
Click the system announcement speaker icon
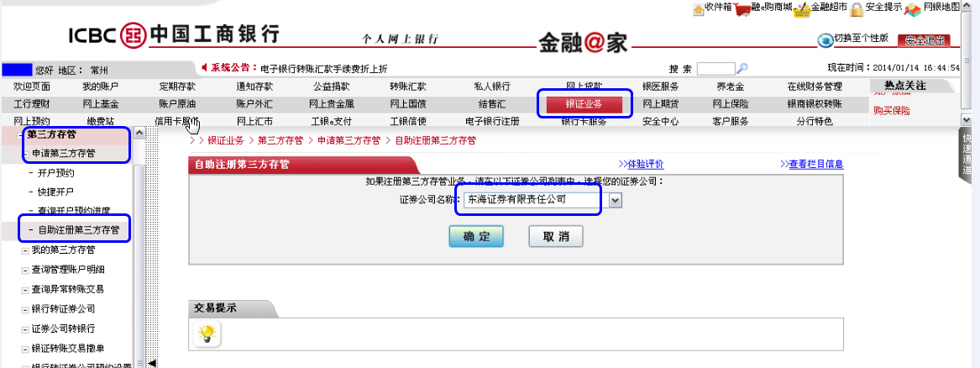click(204, 67)
